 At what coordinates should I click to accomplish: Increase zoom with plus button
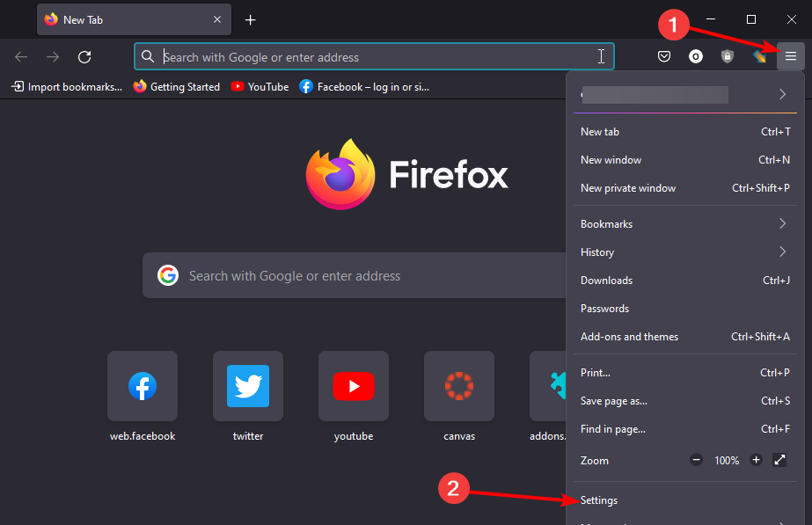pos(756,460)
